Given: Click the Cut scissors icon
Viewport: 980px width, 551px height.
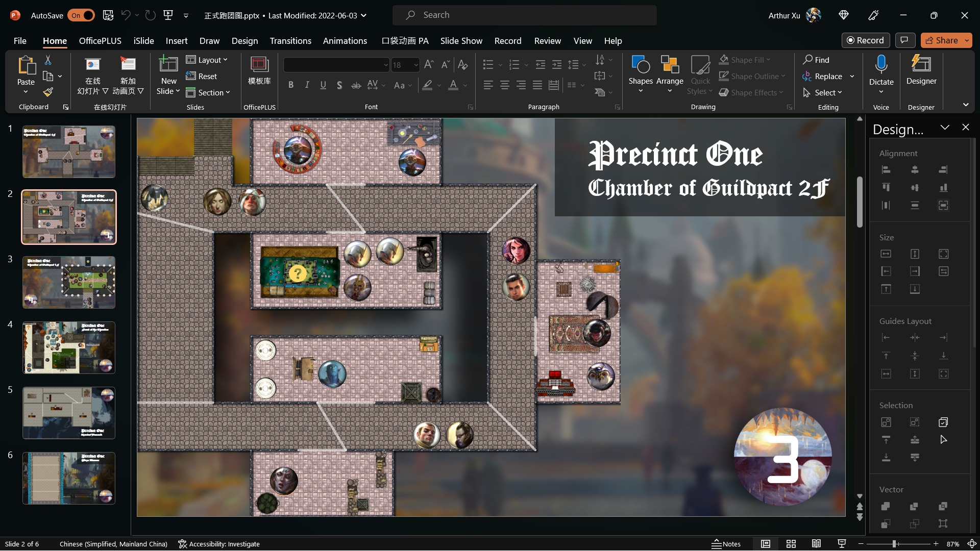Looking at the screenshot, I should 48,60.
